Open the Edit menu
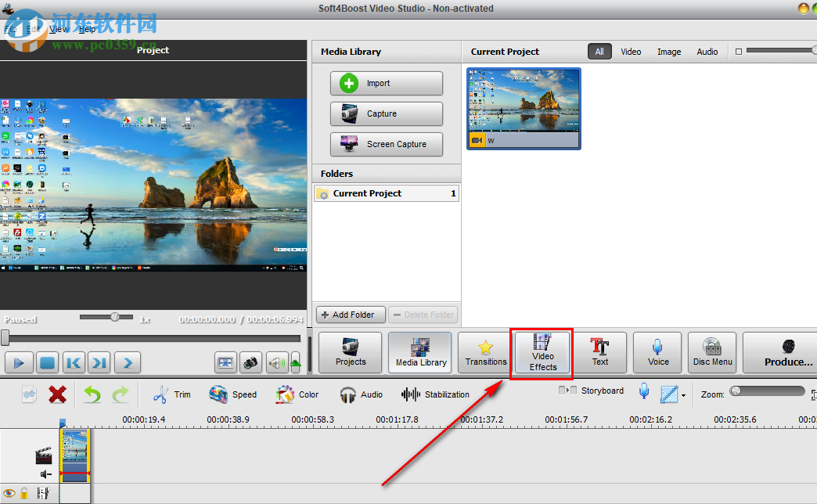 click(x=33, y=29)
